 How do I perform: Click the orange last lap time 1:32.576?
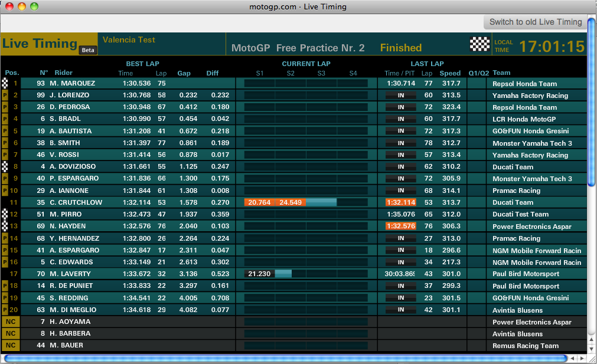[x=401, y=227]
